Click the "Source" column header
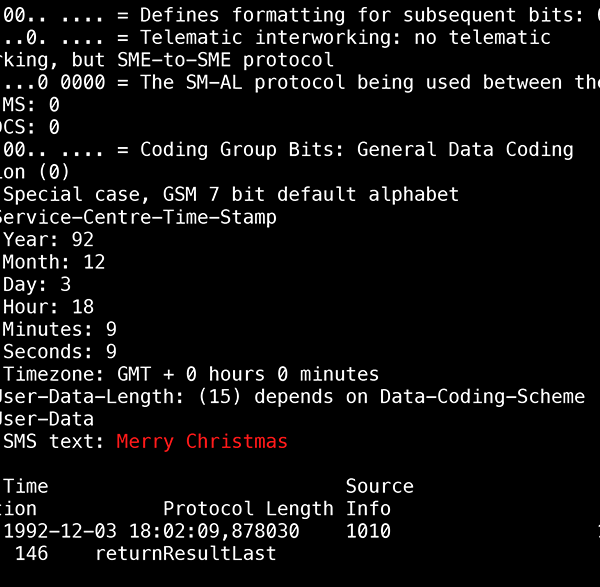600x587 pixels. 379,486
